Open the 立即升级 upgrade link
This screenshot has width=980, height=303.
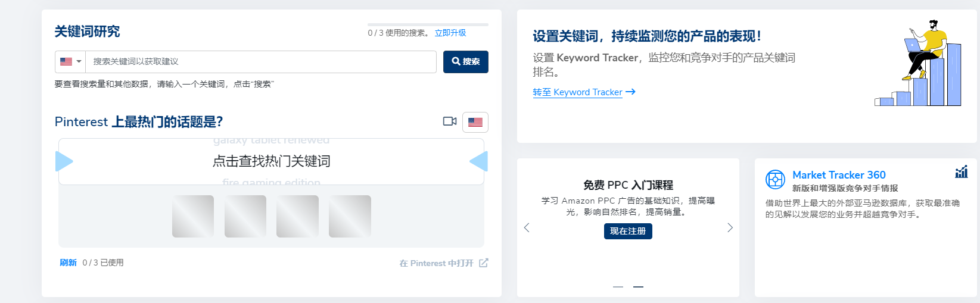[450, 33]
